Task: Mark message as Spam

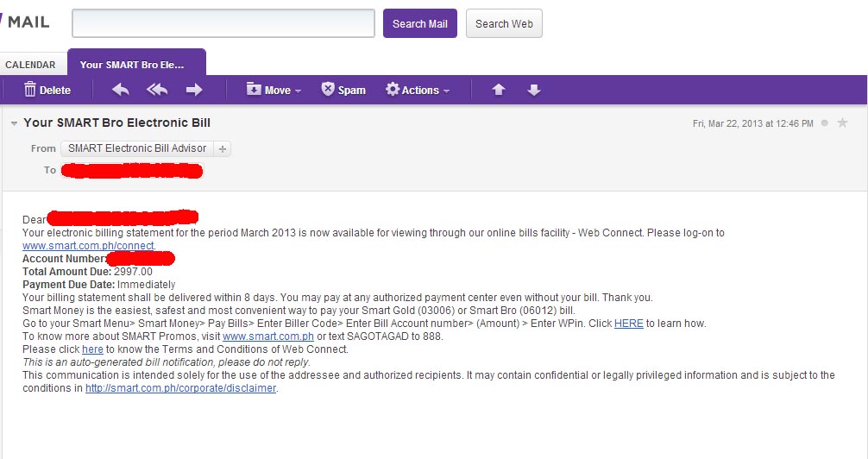Action: pos(343,90)
